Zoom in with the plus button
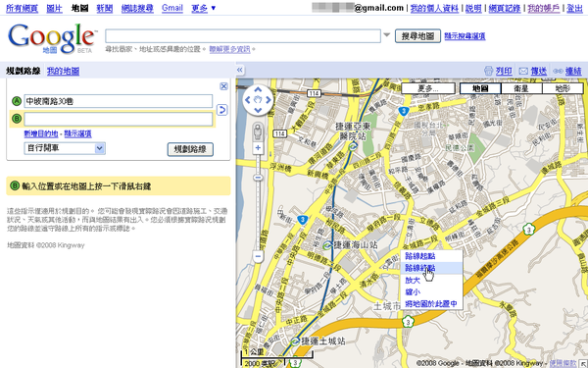 pyautogui.click(x=258, y=148)
